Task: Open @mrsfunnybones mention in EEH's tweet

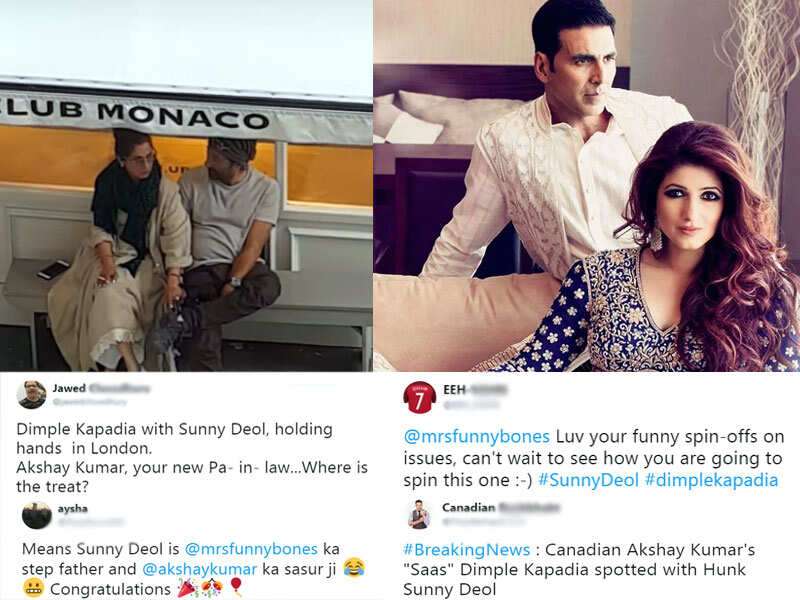Action: point(477,437)
